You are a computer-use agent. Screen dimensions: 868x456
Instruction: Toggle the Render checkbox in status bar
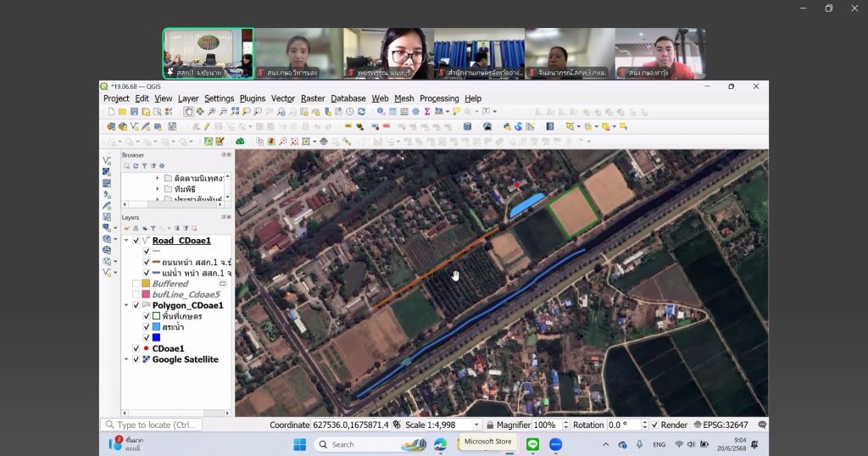655,425
